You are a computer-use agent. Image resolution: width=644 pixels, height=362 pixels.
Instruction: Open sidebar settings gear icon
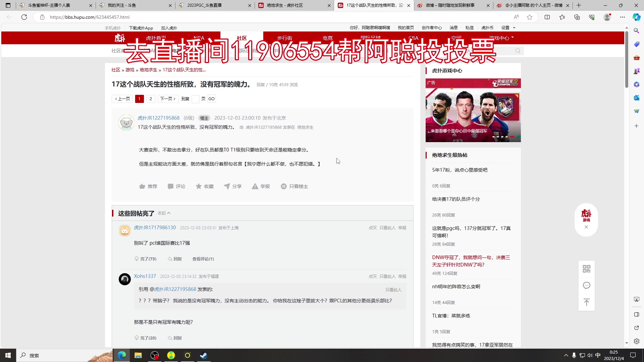(636, 341)
